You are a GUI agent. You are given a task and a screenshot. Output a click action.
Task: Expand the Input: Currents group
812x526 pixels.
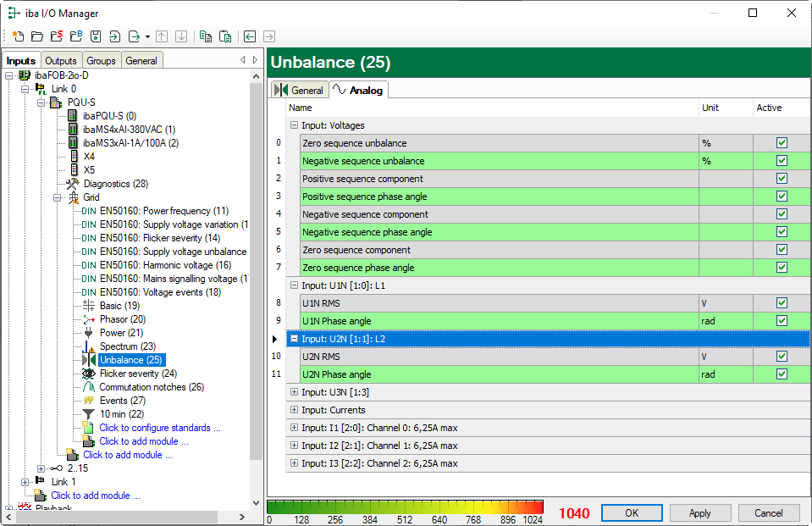(x=294, y=410)
